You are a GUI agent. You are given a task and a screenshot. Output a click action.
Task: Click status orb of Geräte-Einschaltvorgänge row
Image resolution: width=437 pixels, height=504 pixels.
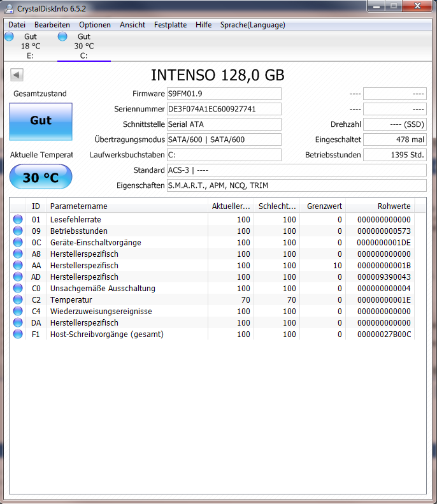pos(18,242)
